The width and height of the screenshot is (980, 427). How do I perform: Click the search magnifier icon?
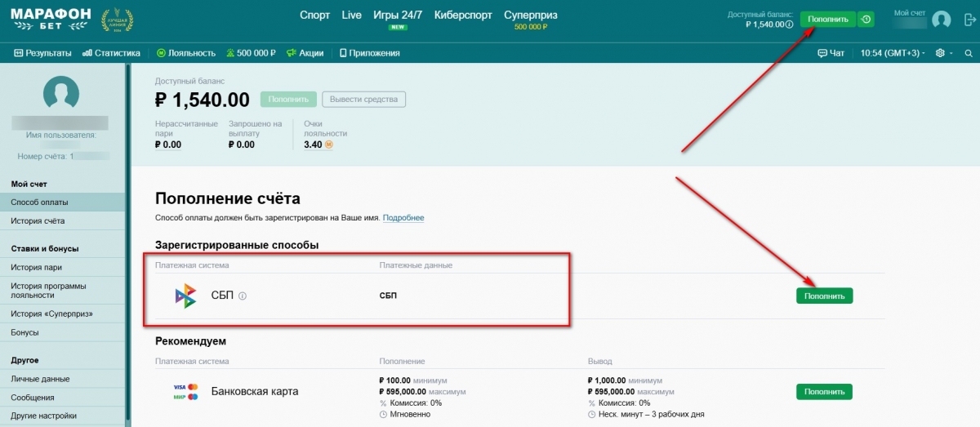(969, 53)
